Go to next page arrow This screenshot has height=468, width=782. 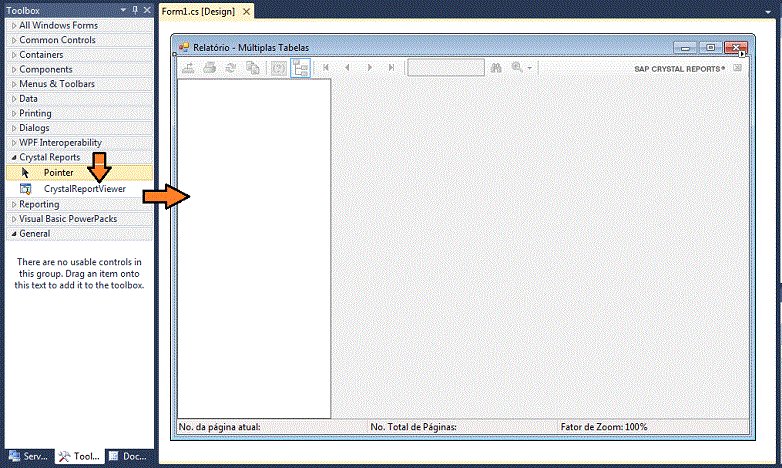coord(370,67)
